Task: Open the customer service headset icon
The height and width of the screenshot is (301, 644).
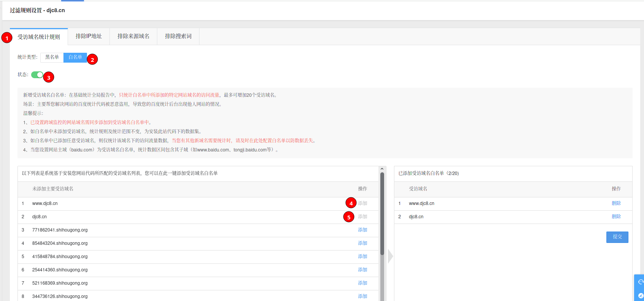Action: tap(641, 282)
